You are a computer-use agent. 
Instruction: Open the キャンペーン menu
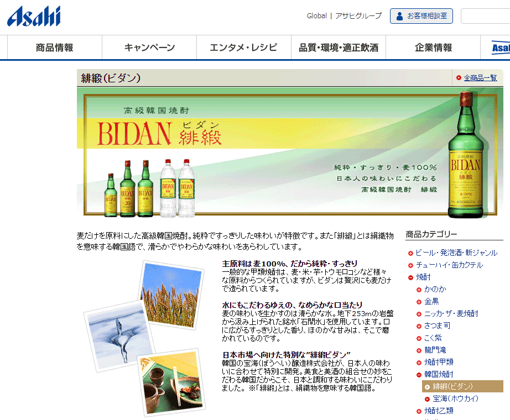pyautogui.click(x=149, y=48)
